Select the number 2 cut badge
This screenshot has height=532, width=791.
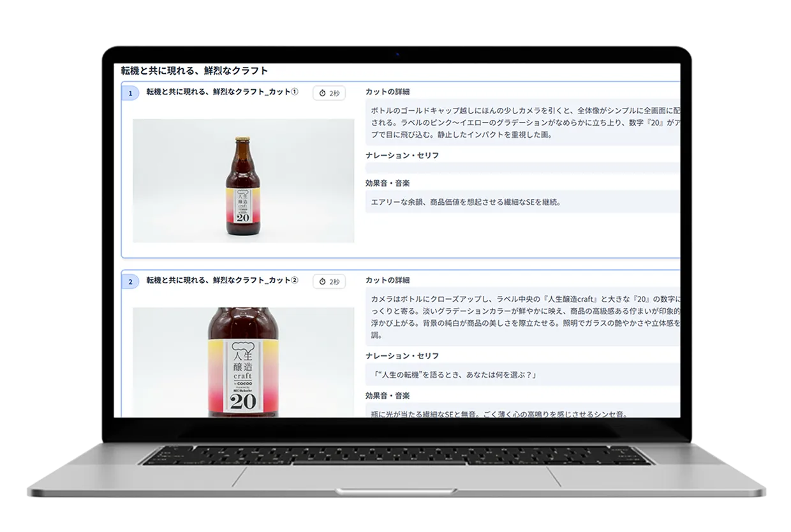coord(130,281)
